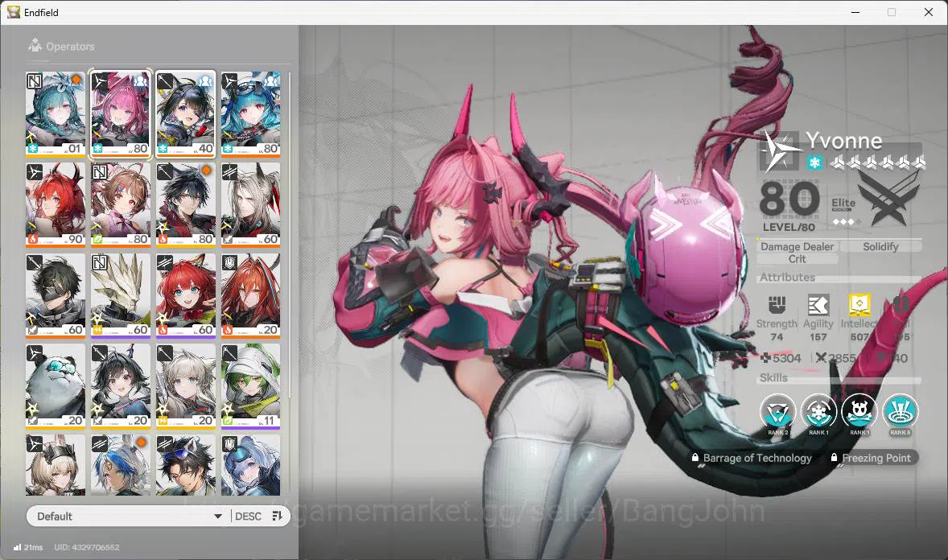Click the Operators header icon
The width and height of the screenshot is (948, 560).
pos(35,45)
